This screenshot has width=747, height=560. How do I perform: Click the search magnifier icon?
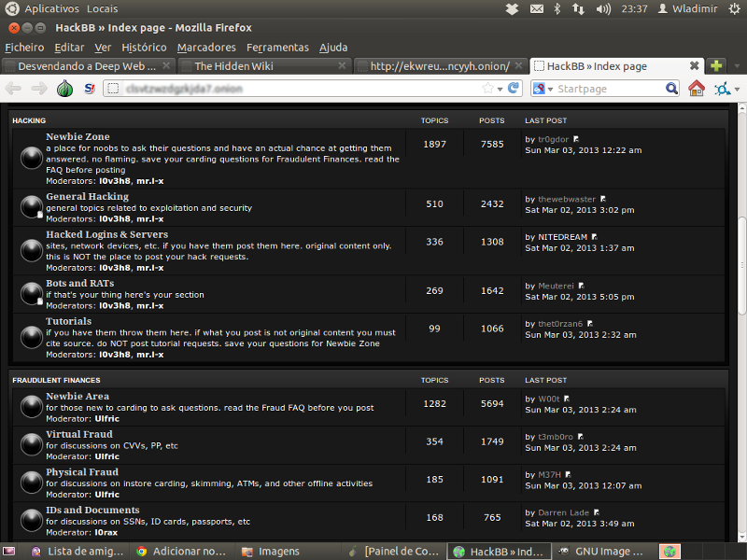pyautogui.click(x=671, y=88)
